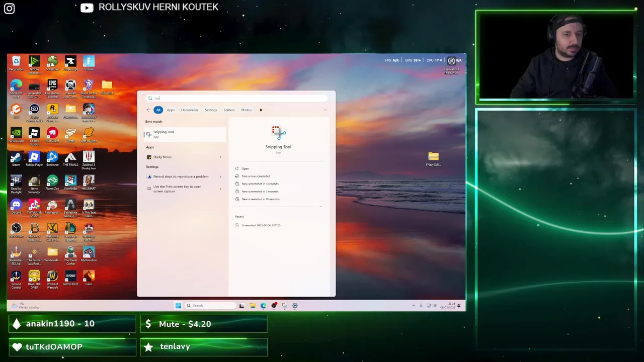The width and height of the screenshot is (644, 362).
Task: Open Dead by Daylight desktop shortcut
Action: pyautogui.click(x=16, y=185)
